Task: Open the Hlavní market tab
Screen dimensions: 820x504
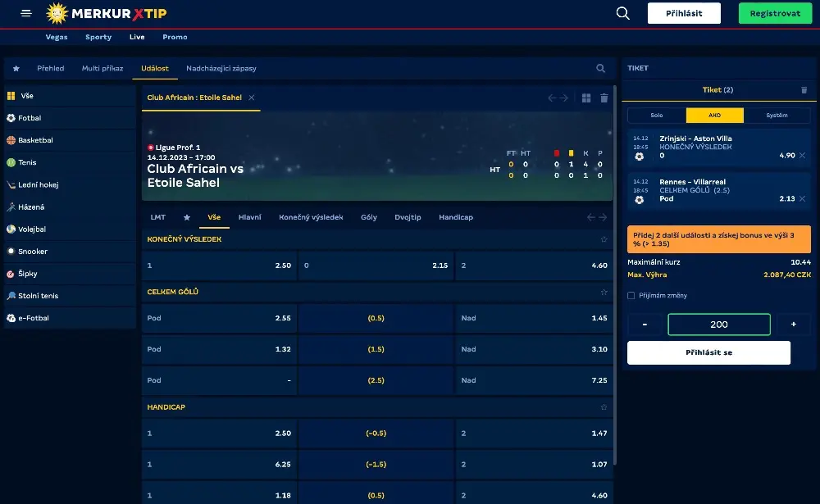Action: pos(250,217)
